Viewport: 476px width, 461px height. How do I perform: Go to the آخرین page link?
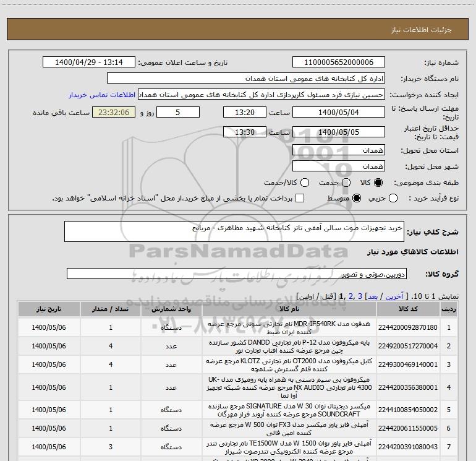click(x=394, y=296)
